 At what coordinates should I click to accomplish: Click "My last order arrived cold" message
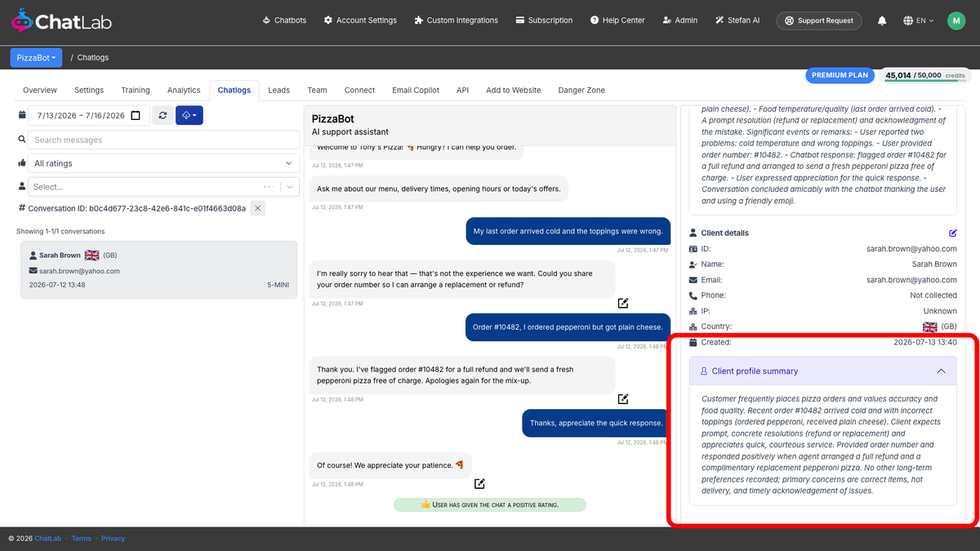coord(568,231)
